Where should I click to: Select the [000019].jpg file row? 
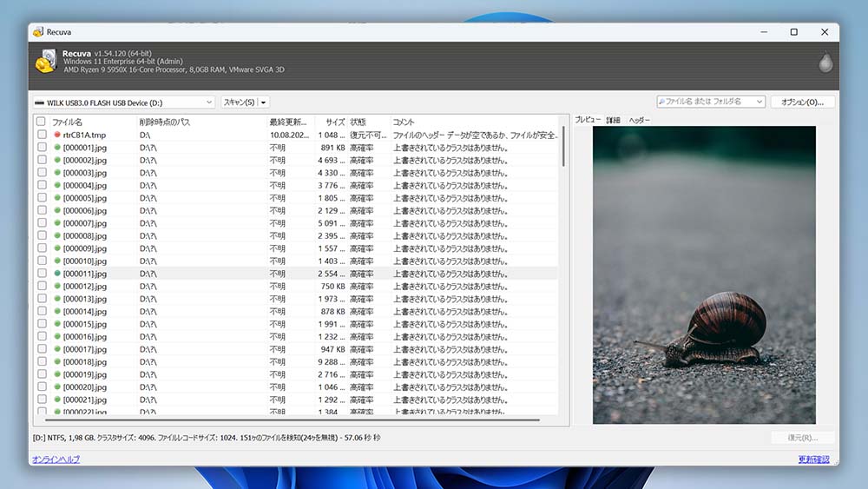tap(296, 374)
